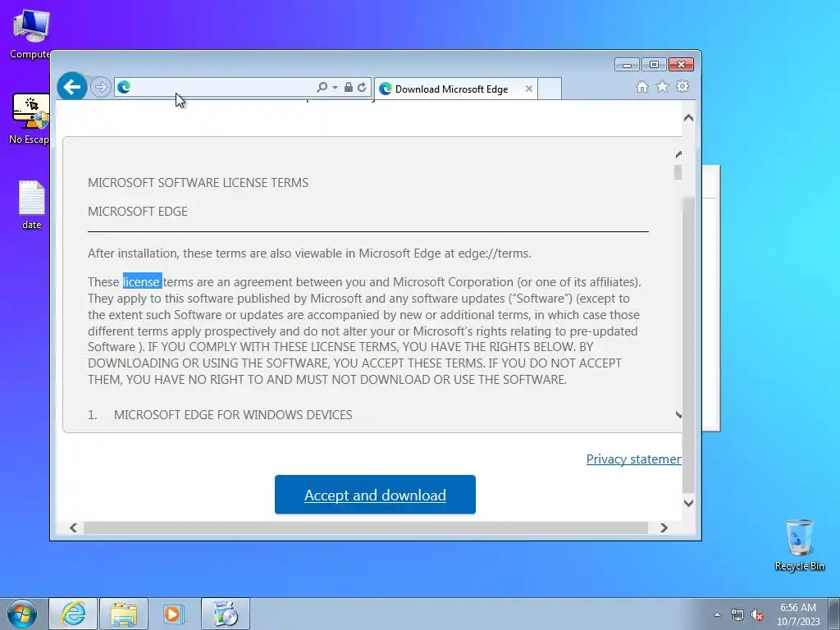Screen dimensions: 840x630
Task: Click the page scrollbar down arrow
Action: pyautogui.click(x=688, y=503)
